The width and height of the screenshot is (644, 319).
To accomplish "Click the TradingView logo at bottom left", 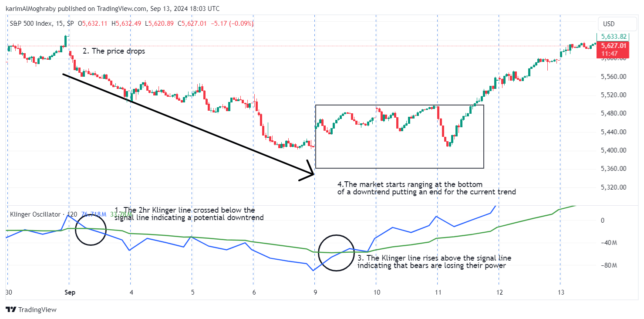I will click(x=31, y=309).
